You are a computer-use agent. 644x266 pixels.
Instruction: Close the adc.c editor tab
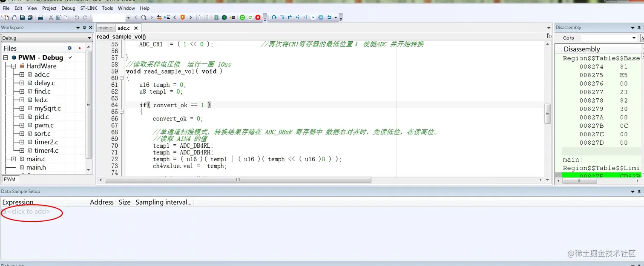point(136,28)
